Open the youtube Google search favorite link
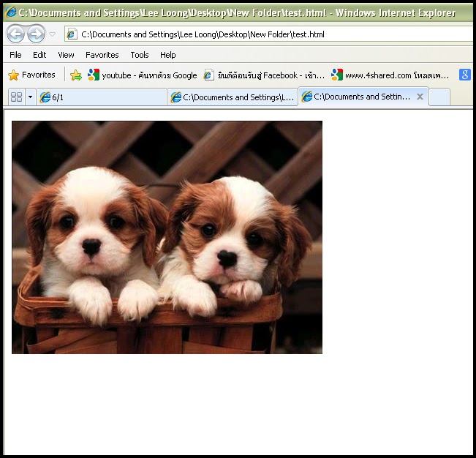 142,75
